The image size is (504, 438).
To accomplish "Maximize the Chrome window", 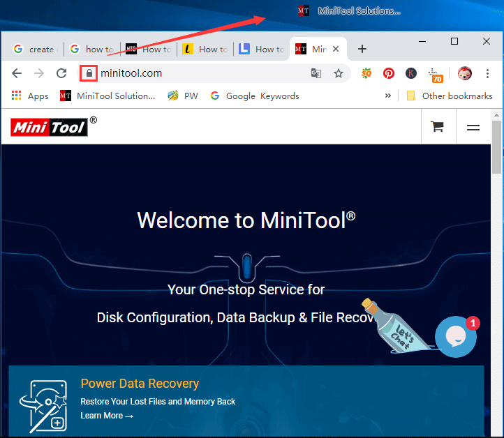I will (454, 41).
